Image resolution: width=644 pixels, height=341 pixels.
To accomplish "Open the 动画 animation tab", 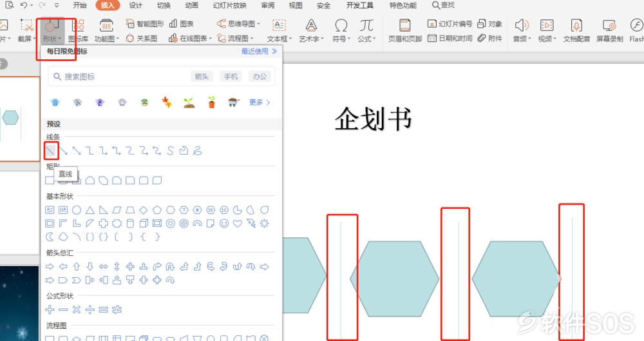I will coord(191,5).
